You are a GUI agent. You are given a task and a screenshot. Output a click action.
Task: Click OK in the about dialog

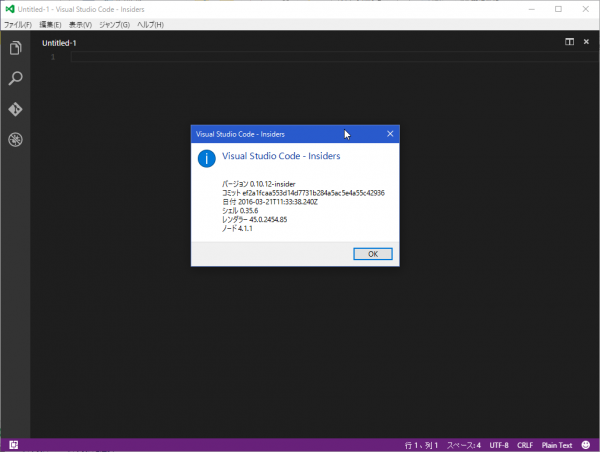(373, 254)
